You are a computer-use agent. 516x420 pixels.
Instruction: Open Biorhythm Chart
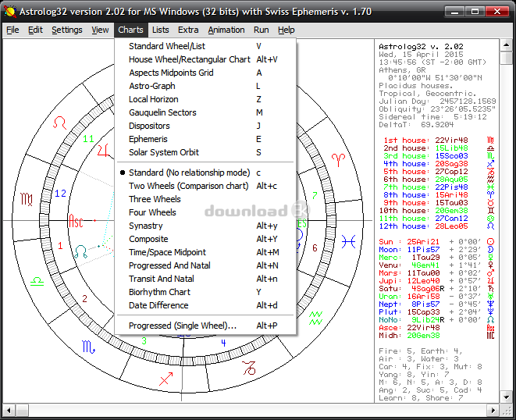click(205, 292)
